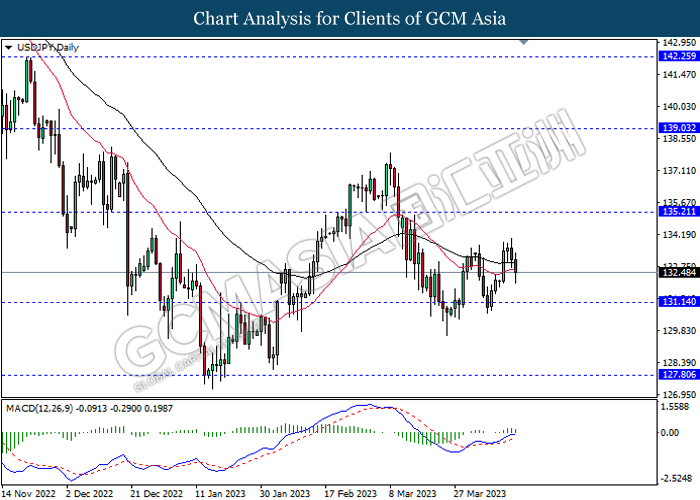Screen dimensions: 700x500
Task: Select the 14 Nov 2022 date label
Action: pos(29,494)
